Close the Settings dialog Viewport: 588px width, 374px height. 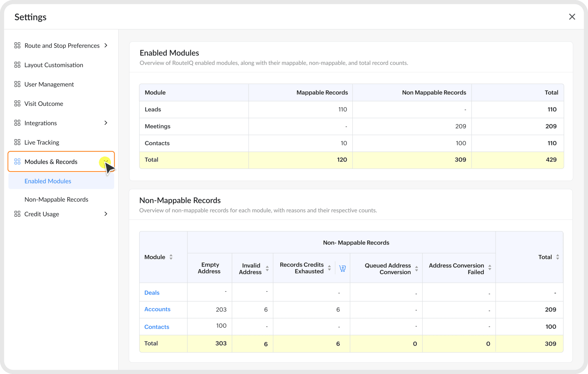[572, 17]
